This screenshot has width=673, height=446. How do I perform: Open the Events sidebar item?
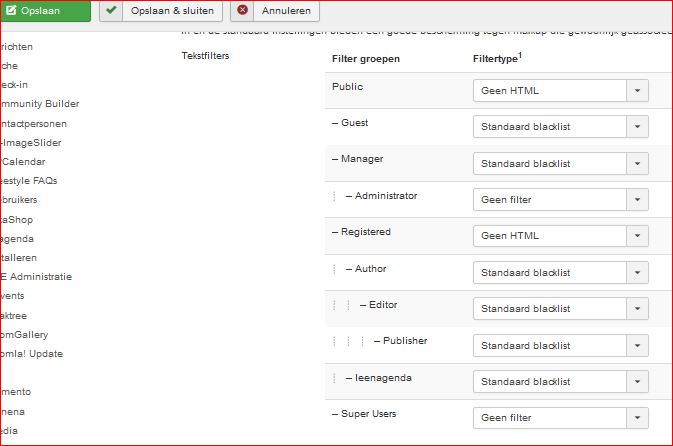(x=12, y=296)
